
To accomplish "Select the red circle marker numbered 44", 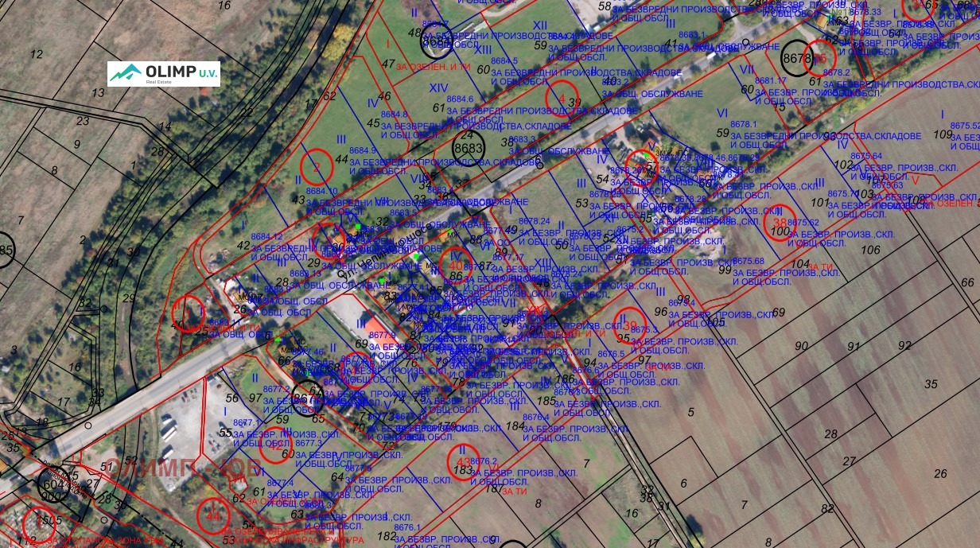I will [x=213, y=515].
